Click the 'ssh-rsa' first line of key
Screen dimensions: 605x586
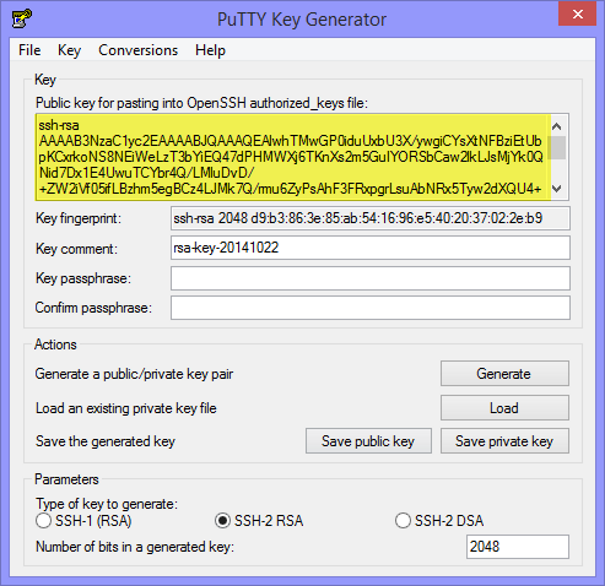tap(59, 125)
